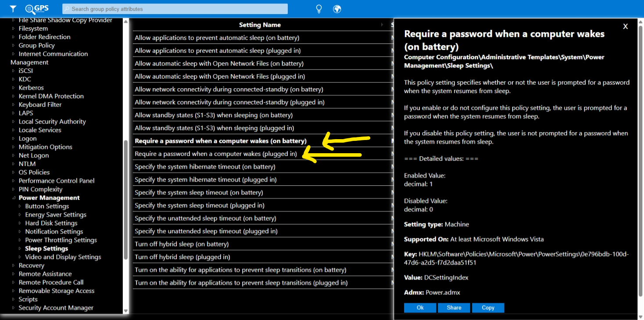Viewport: 644px width, 320px height.
Task: Click the Share button
Action: pyautogui.click(x=454, y=308)
